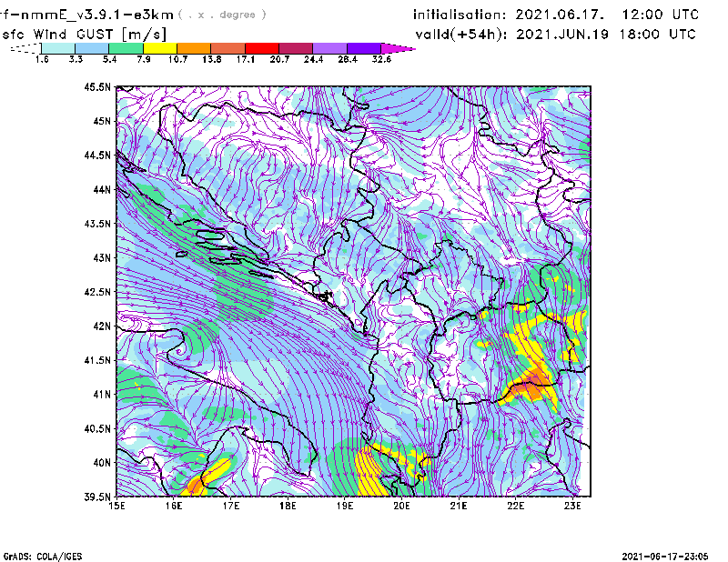The height and width of the screenshot is (562, 728).
Task: Click the 'valid(+54h):' label
Action: point(461,35)
